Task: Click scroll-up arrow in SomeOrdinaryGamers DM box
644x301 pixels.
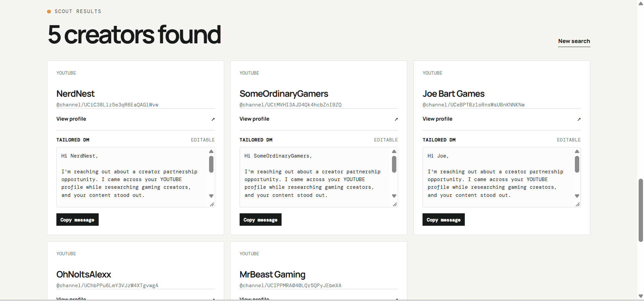Action: coord(394,152)
